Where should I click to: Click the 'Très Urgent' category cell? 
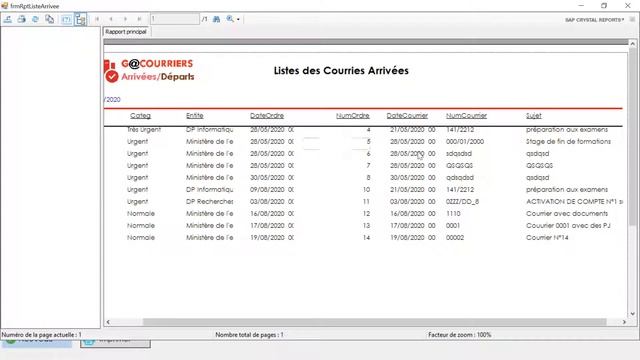(144, 130)
